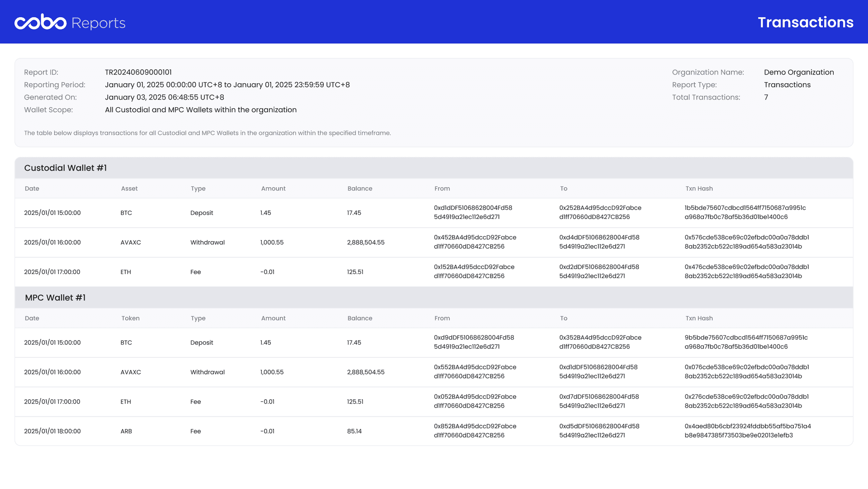Click the Wallet Scope description text
Screen dimensions: 868x489
201,110
